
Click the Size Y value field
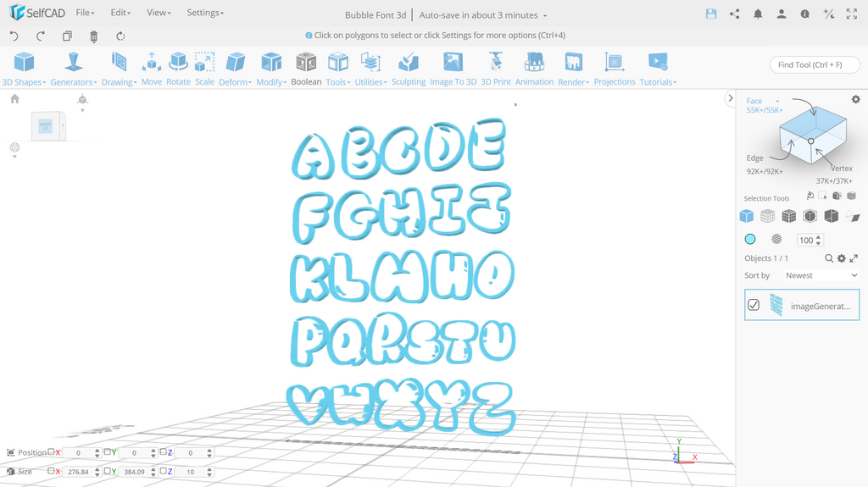click(x=134, y=472)
